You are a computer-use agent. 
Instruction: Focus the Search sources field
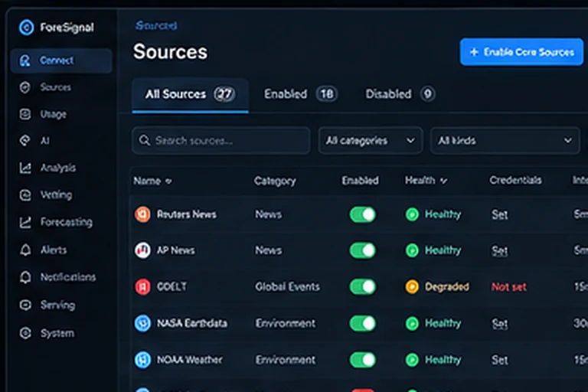[x=220, y=141]
